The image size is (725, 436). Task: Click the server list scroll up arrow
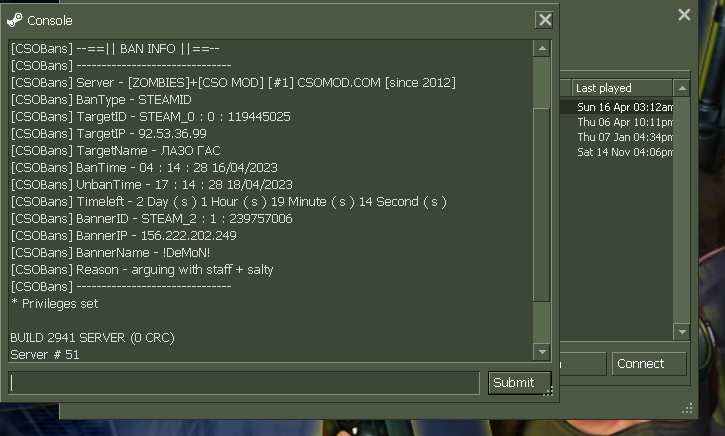[682, 88]
